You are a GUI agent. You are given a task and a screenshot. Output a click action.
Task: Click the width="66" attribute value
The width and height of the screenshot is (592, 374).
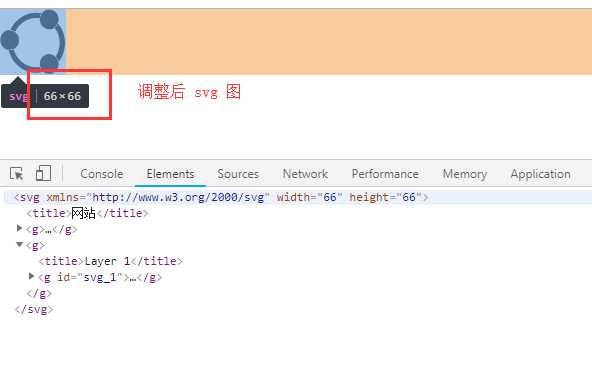pos(330,197)
